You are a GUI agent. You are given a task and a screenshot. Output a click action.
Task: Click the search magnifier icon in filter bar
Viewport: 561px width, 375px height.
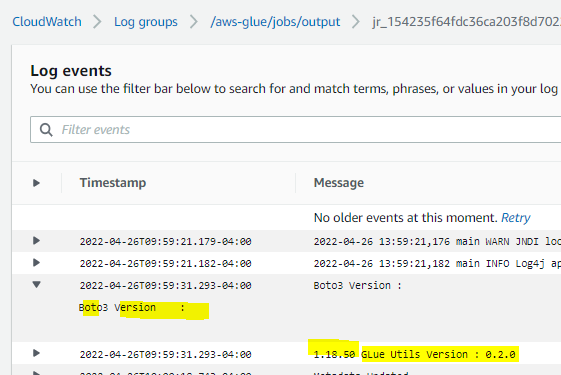coord(46,130)
